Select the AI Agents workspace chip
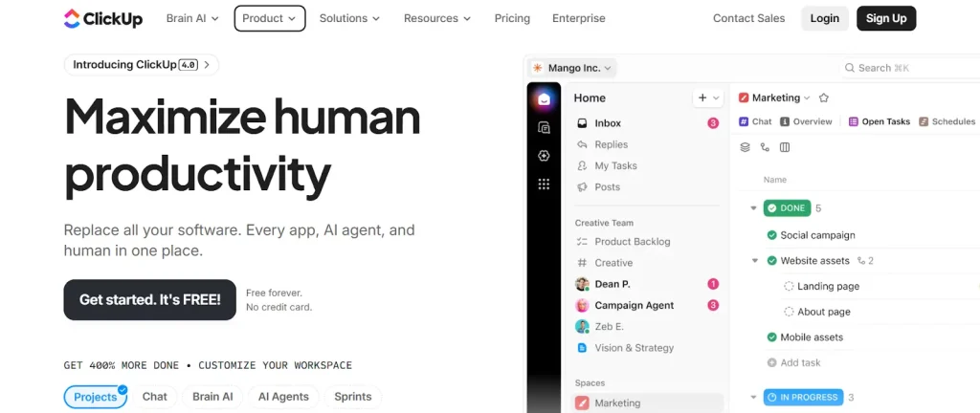The image size is (980, 413). tap(283, 397)
